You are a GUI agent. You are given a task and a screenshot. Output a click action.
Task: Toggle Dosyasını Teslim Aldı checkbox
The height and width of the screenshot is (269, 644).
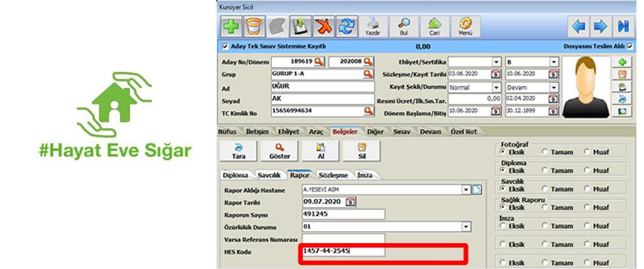pos(629,46)
